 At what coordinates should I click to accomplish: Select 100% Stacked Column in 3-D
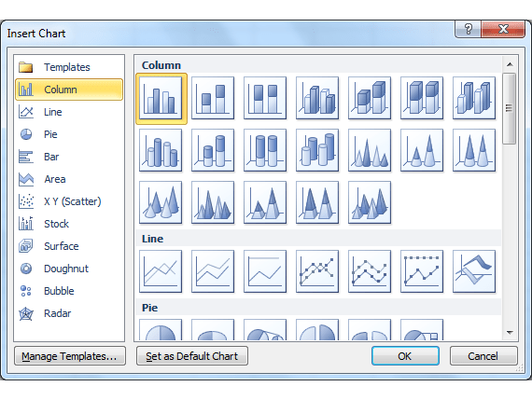tap(422, 98)
